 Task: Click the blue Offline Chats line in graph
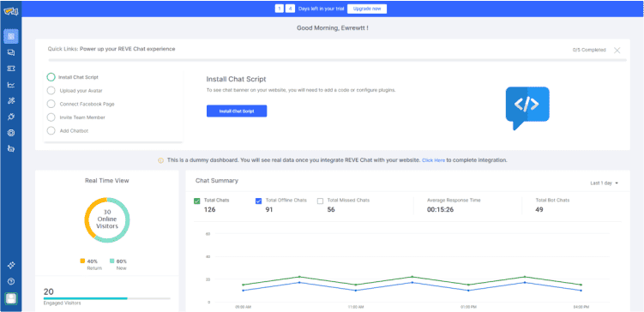tap(412, 286)
